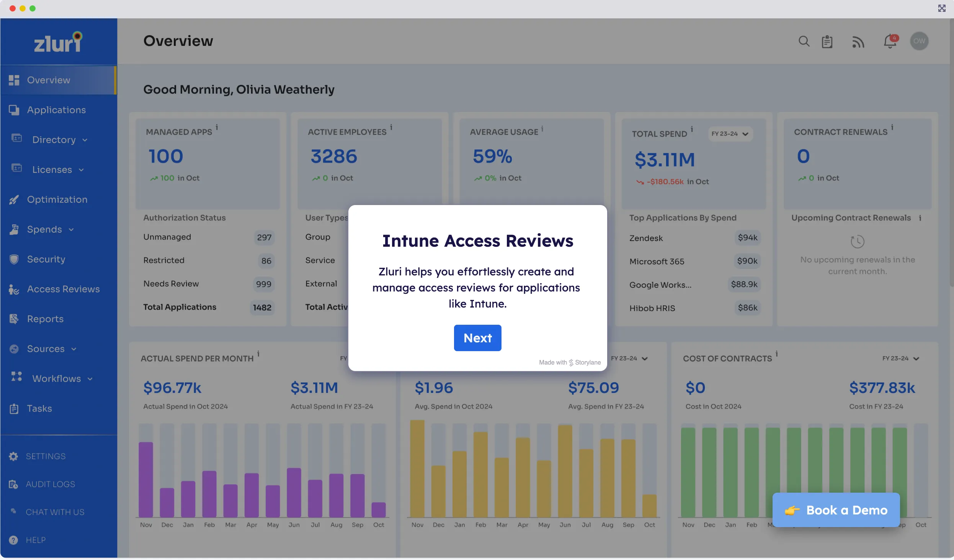Expand the Sources menu chevron
The image size is (954, 560).
pos(74,349)
